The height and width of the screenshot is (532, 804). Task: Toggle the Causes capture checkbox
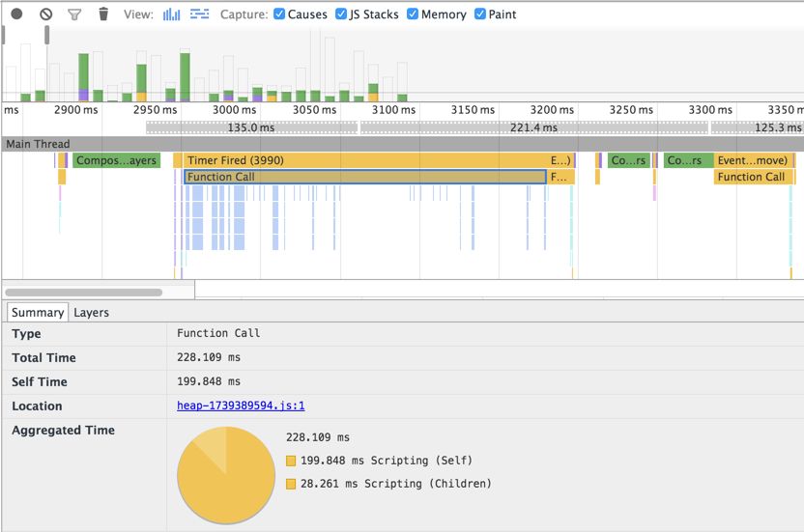tap(279, 14)
